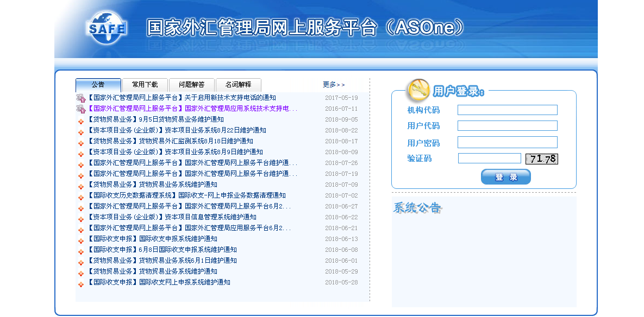This screenshot has height=317, width=644.
Task: Click the captcha image 7178 to refresh
Action: (x=541, y=158)
